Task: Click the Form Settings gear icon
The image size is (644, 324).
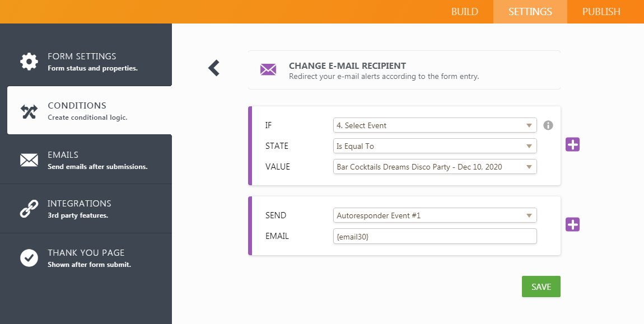Action: pyautogui.click(x=29, y=62)
